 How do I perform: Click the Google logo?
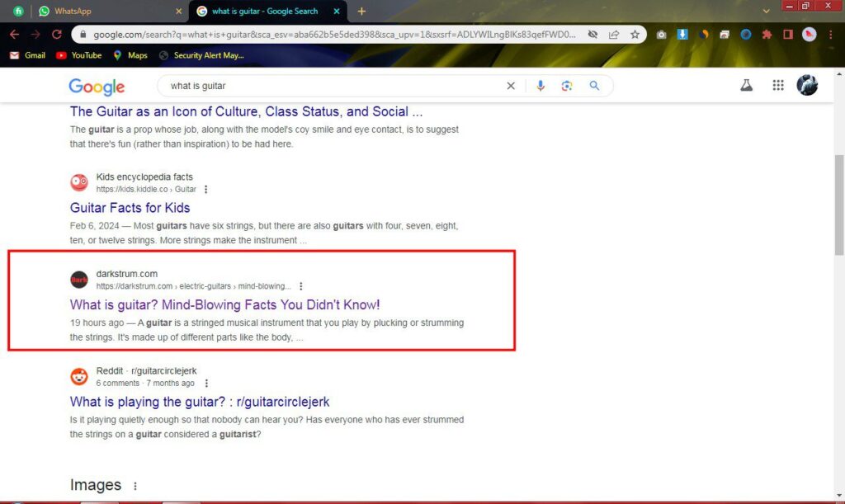[97, 86]
